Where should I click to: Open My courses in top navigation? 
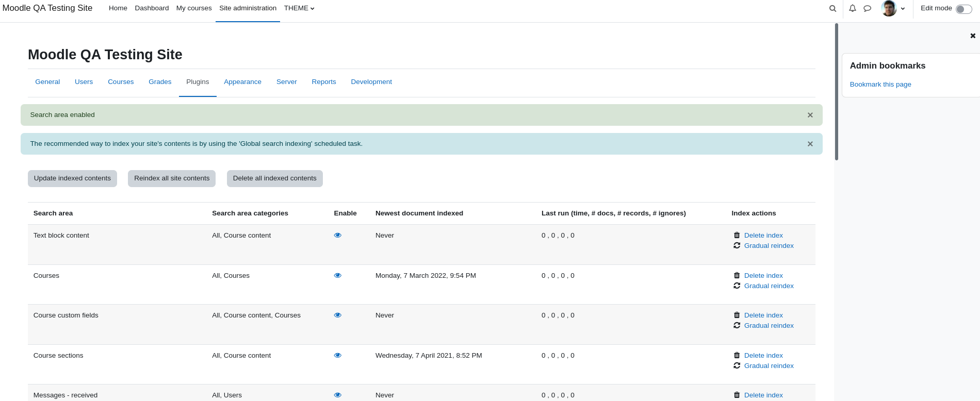coord(194,8)
